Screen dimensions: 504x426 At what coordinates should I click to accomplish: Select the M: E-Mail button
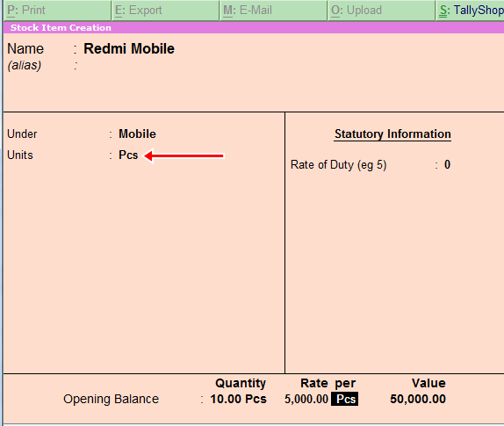click(x=274, y=11)
